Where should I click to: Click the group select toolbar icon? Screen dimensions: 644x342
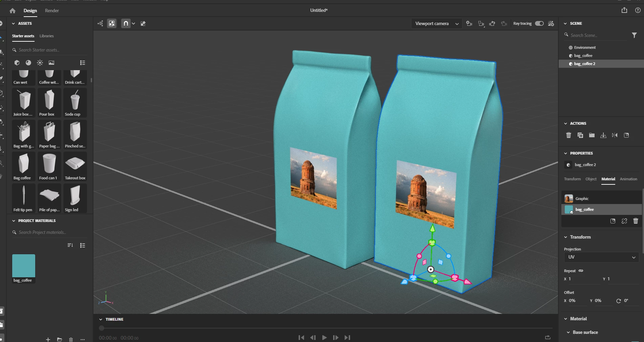point(112,23)
